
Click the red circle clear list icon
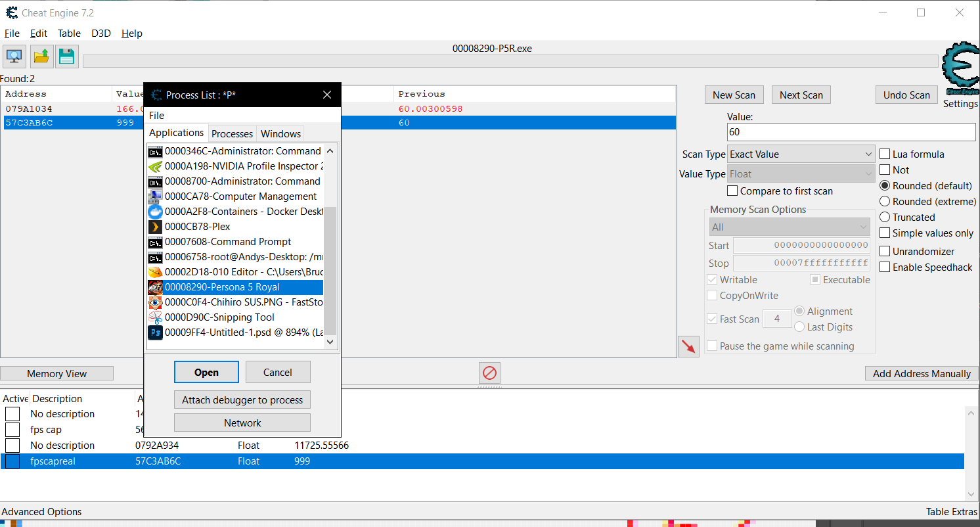[489, 373]
